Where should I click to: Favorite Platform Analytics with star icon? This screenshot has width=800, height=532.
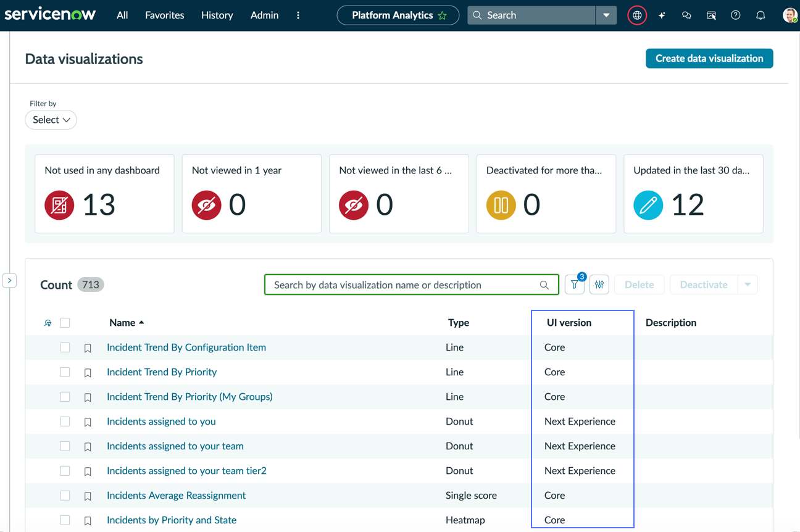(x=443, y=15)
